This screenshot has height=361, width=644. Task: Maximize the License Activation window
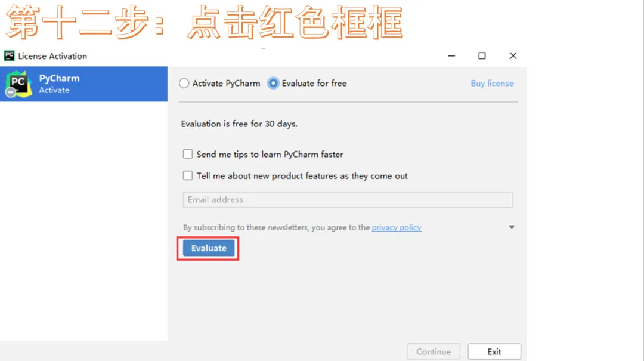click(482, 56)
